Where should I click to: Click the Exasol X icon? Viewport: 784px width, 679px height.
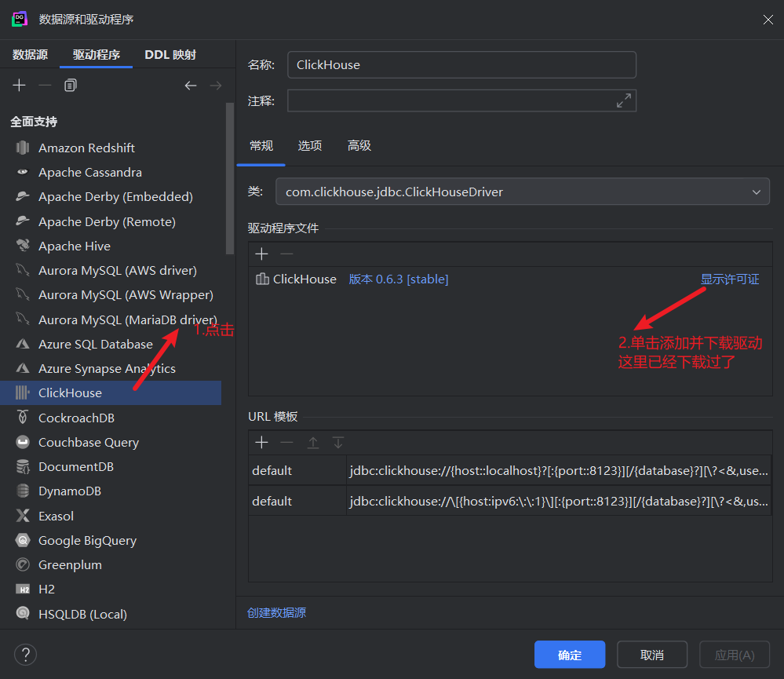pyautogui.click(x=23, y=516)
